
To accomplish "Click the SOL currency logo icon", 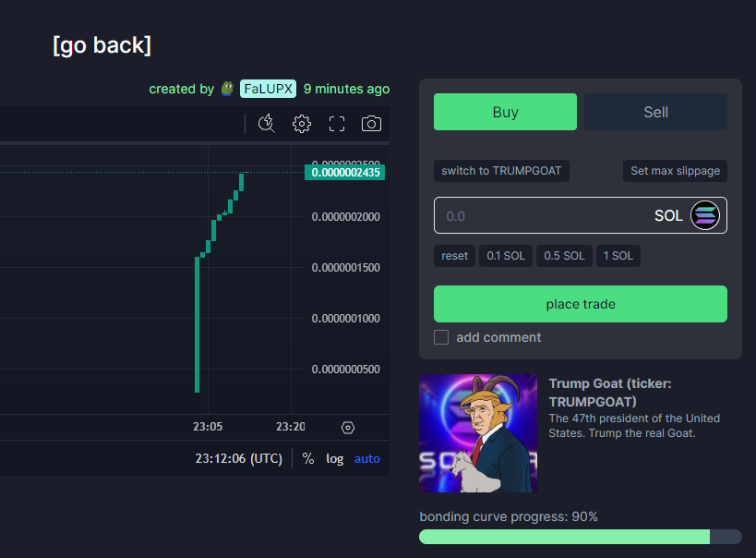I will 705,215.
